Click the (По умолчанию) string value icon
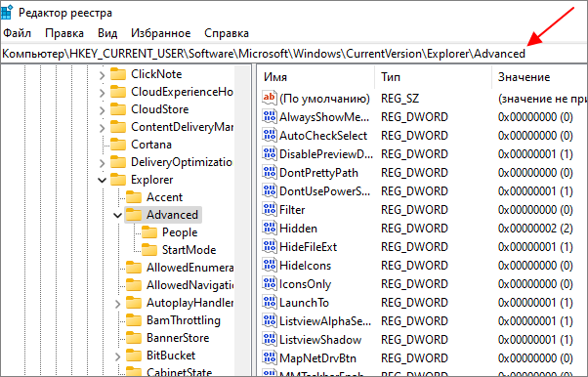This screenshot has height=377, width=588. (270, 98)
